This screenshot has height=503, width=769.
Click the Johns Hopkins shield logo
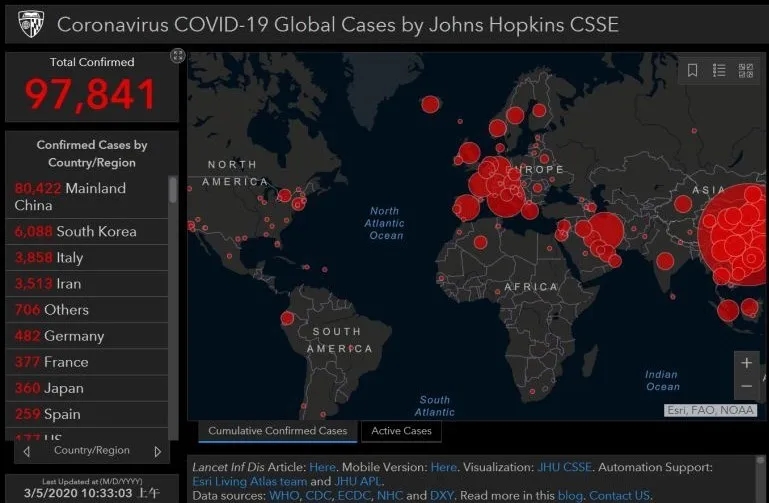[x=29, y=24]
